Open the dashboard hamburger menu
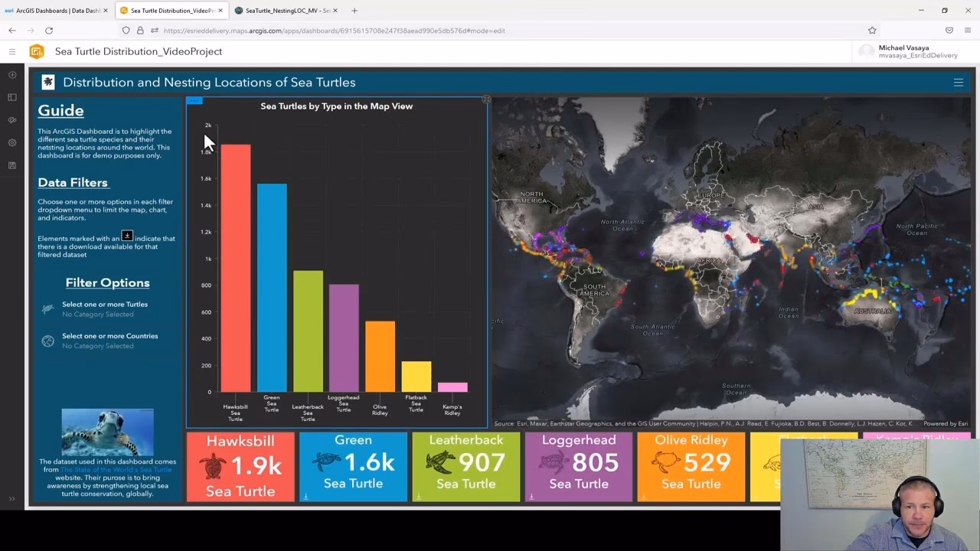This screenshot has width=980, height=551. click(x=959, y=83)
